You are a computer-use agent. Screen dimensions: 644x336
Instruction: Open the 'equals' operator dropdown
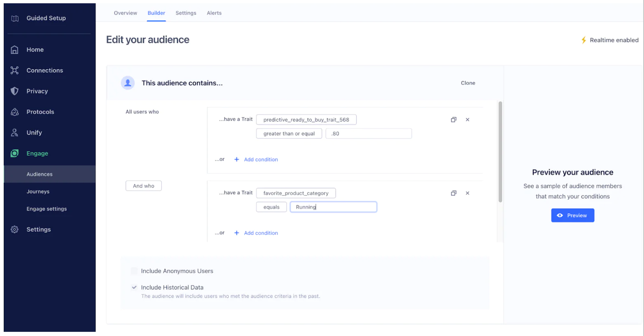(x=271, y=207)
